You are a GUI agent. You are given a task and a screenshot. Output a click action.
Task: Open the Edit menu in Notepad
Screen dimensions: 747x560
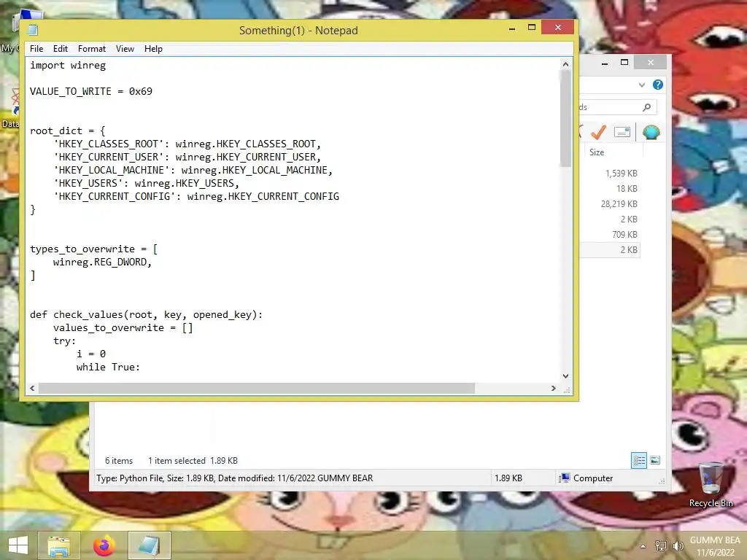[60, 49]
